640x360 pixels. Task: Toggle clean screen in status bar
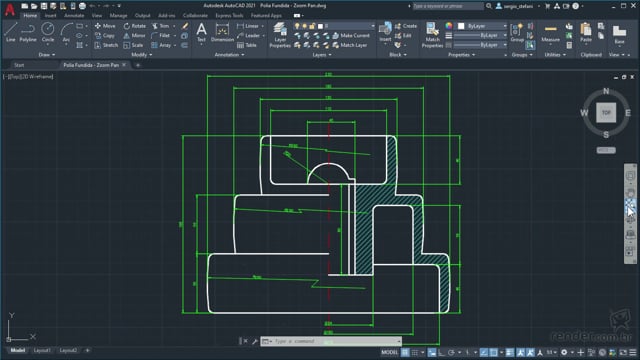click(x=623, y=352)
